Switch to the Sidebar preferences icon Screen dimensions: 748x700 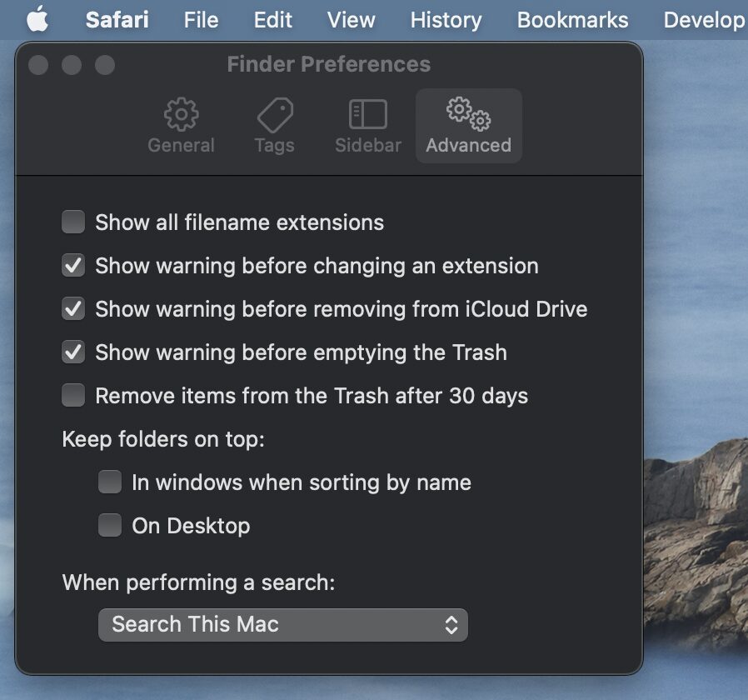coord(367,115)
